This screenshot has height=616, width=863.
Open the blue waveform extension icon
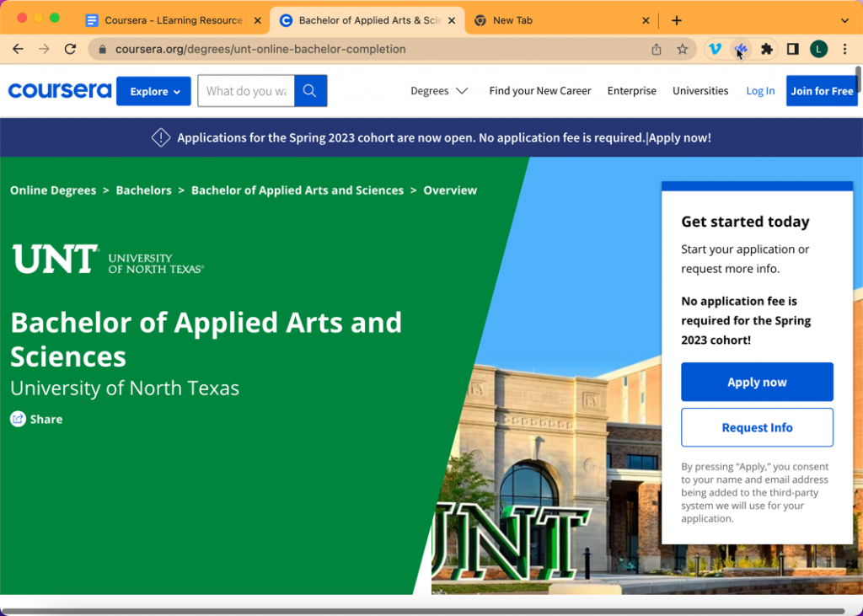point(740,49)
